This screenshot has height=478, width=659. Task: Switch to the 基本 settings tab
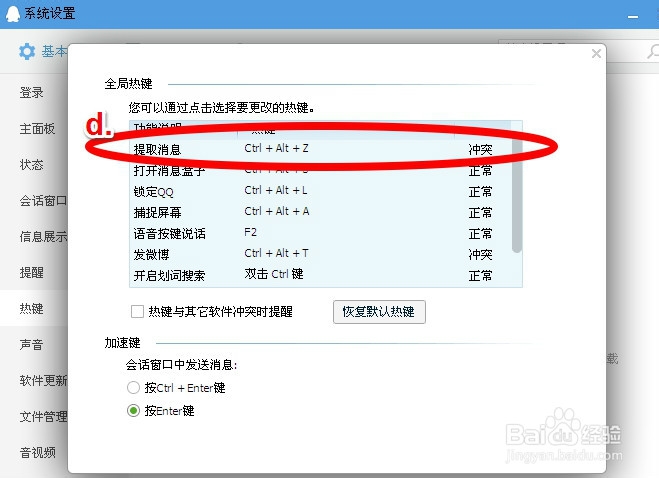click(x=54, y=51)
